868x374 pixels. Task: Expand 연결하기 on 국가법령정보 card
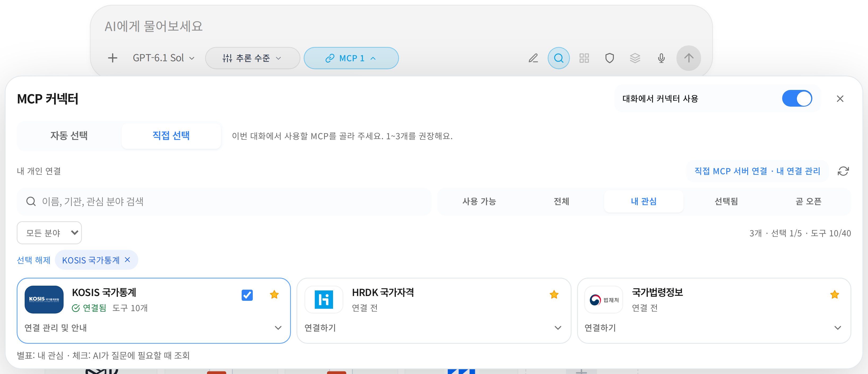coord(713,328)
